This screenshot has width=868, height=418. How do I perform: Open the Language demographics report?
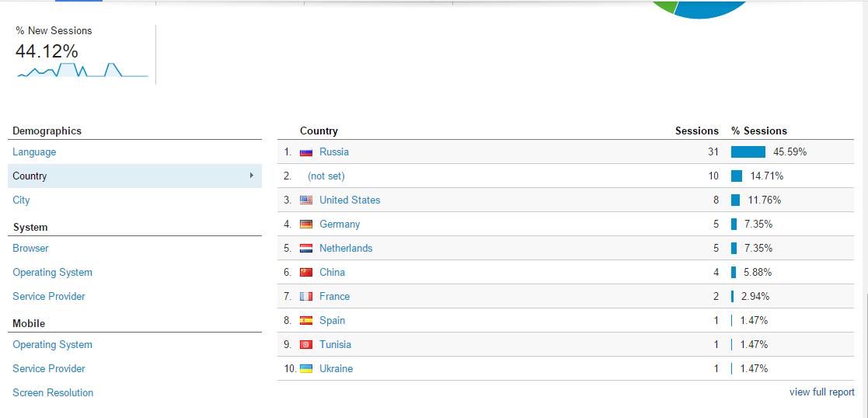[34, 152]
